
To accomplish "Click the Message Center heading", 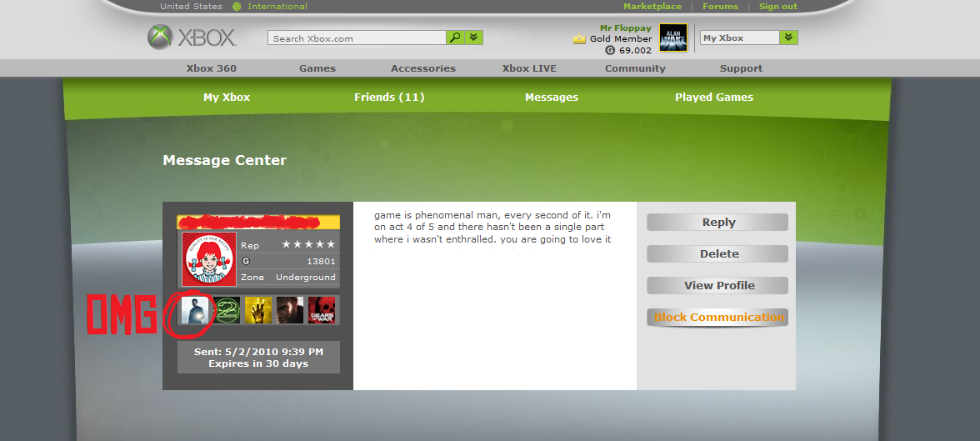I will pos(224,160).
